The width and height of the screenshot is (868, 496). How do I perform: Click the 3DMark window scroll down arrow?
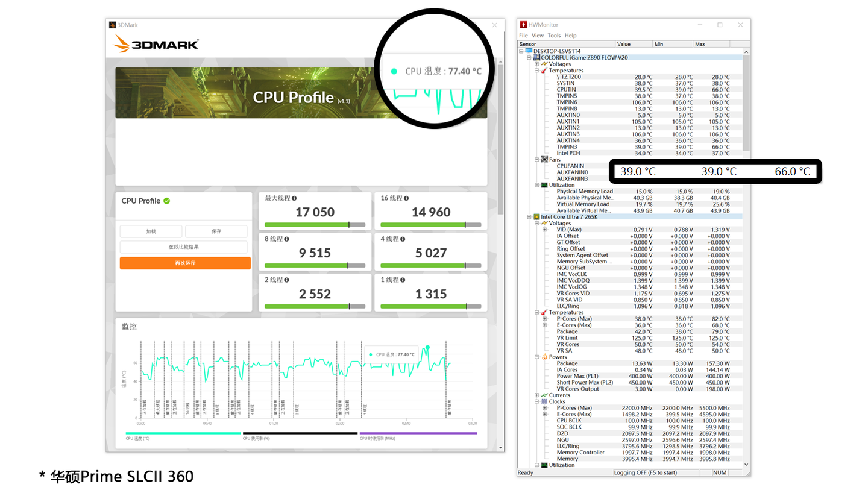(500, 448)
